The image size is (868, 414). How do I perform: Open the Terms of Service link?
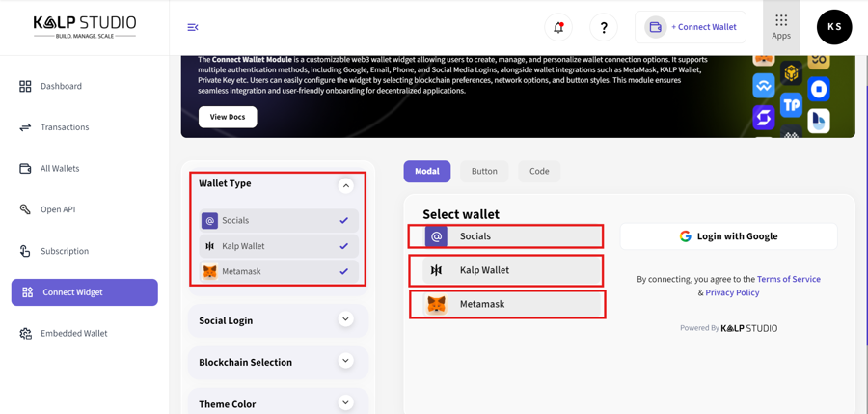coord(788,279)
